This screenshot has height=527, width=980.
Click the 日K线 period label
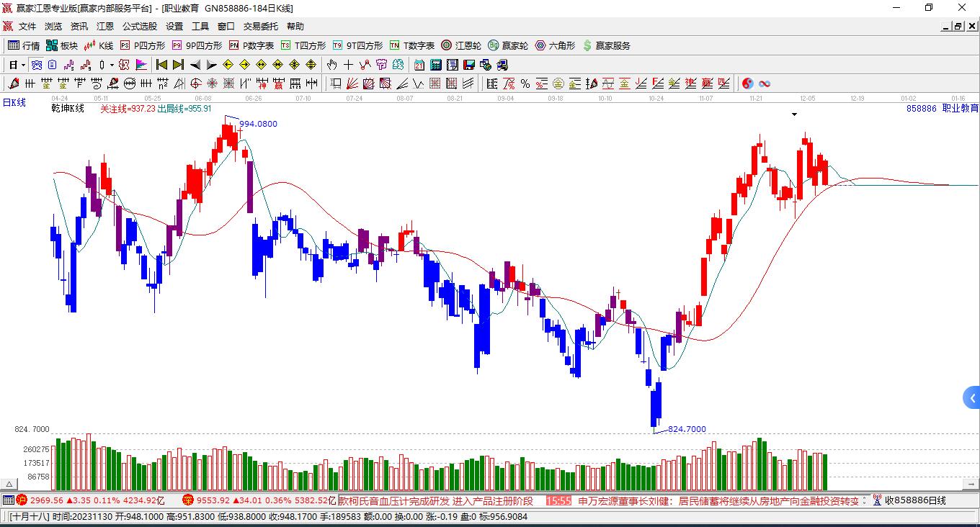[x=14, y=103]
